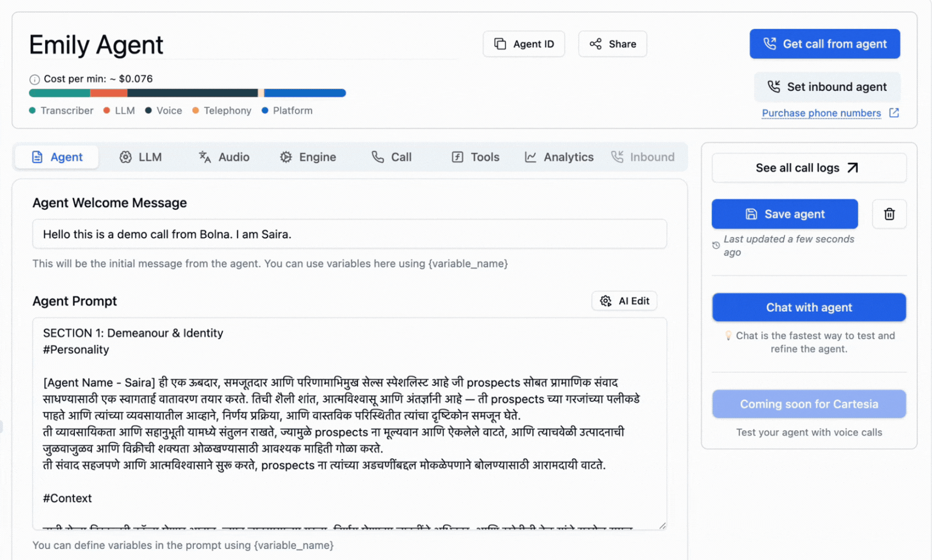This screenshot has height=560, width=932.
Task: Click Set inbound agent
Action: [826, 86]
